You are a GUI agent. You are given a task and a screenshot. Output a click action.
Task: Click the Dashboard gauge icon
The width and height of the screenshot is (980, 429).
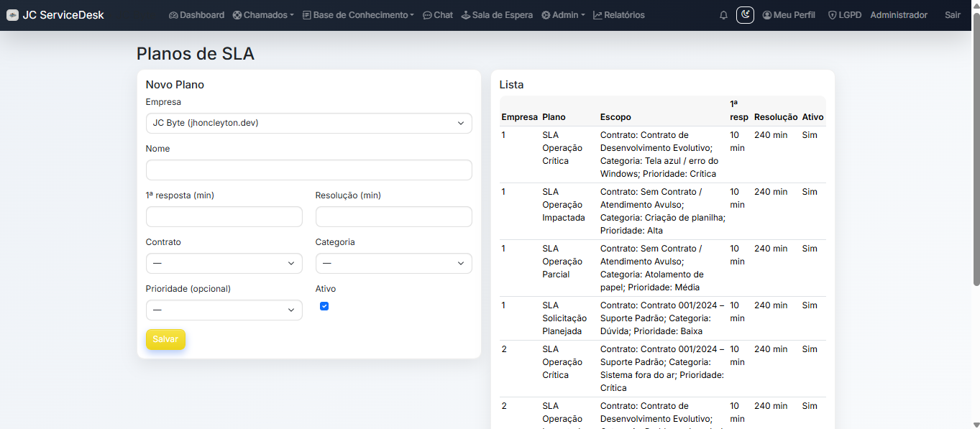pyautogui.click(x=173, y=15)
